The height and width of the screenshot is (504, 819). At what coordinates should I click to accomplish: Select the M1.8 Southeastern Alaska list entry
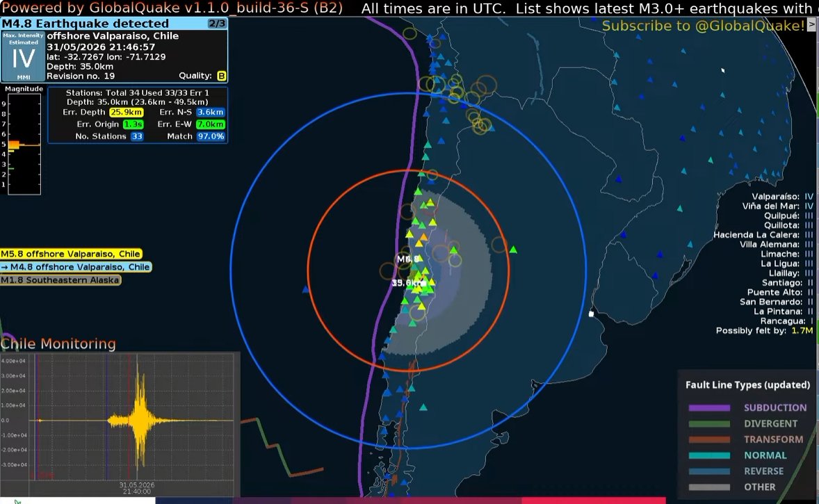(60, 280)
